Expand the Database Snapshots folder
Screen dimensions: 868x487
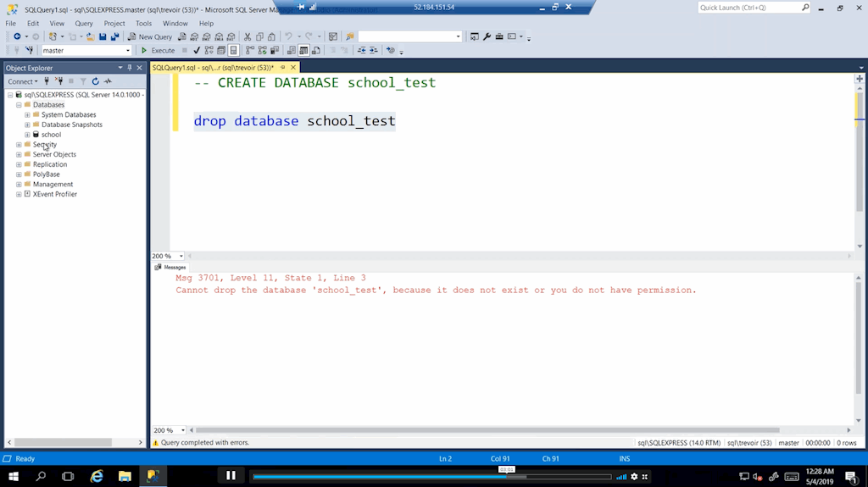(27, 125)
